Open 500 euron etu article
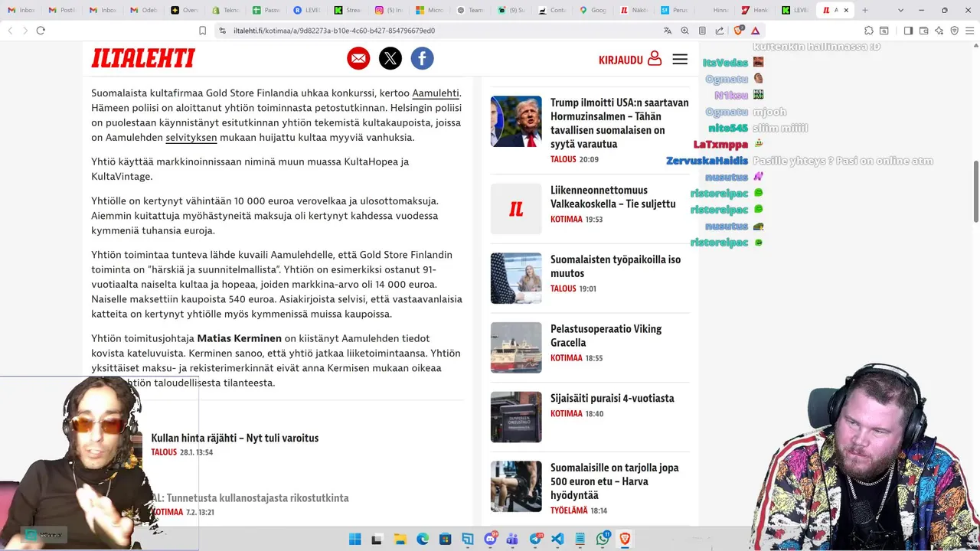Viewport: 980px width, 551px height. (615, 481)
